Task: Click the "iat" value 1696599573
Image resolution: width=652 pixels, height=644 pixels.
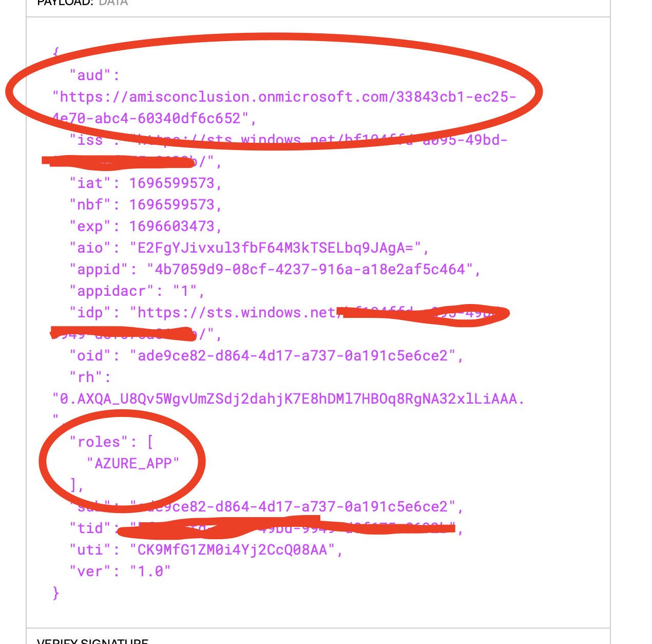Action: click(x=171, y=183)
